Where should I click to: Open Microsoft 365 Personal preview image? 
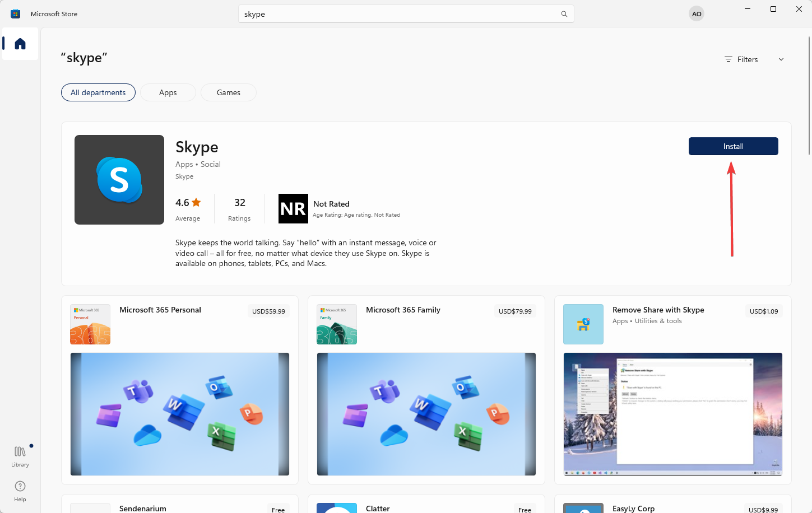180,414
